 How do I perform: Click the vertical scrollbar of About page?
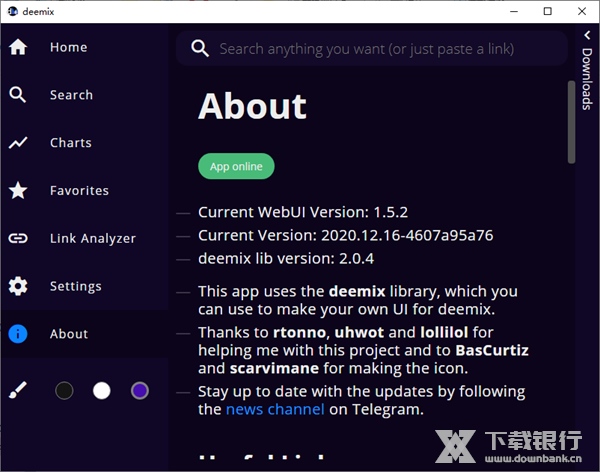(x=572, y=120)
